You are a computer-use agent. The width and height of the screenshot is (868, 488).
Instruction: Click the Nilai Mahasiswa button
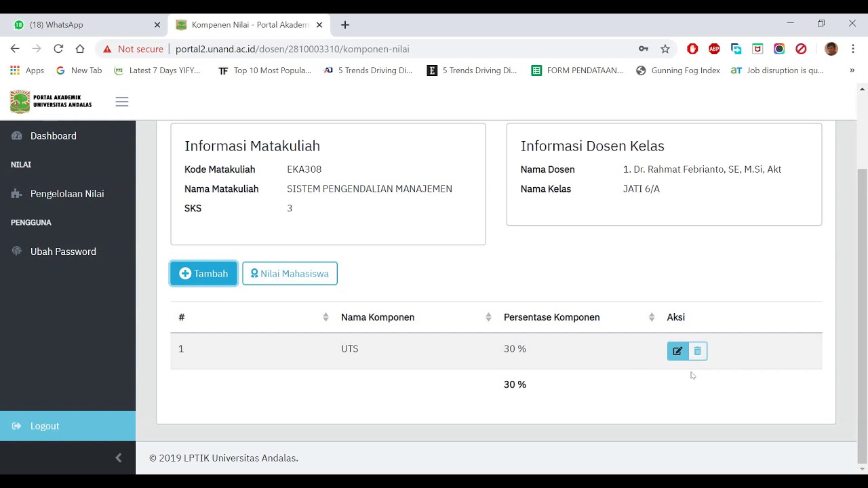tap(290, 274)
